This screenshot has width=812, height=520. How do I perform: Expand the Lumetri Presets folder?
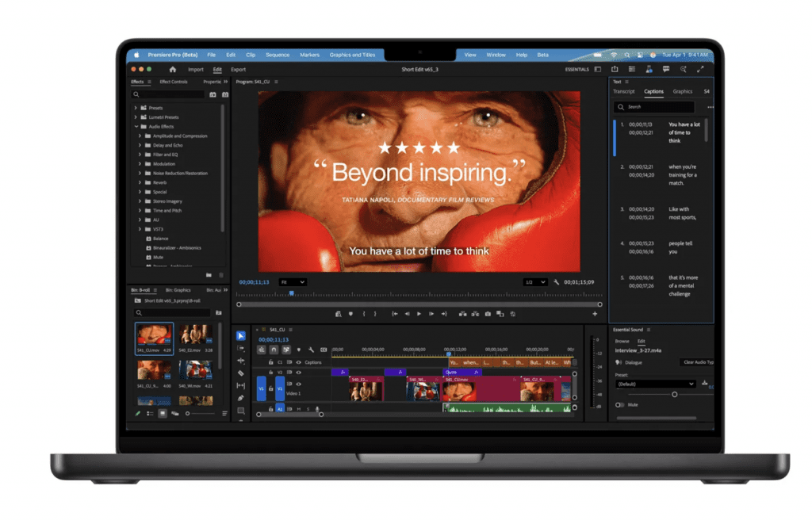point(136,117)
